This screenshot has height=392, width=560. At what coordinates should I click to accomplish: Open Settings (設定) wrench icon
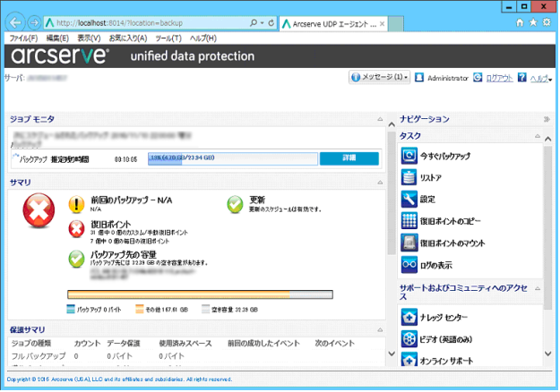tap(409, 199)
